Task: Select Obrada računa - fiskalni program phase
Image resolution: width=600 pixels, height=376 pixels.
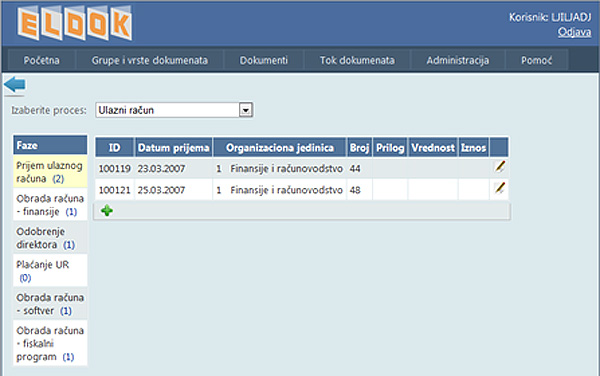Action: (x=50, y=343)
